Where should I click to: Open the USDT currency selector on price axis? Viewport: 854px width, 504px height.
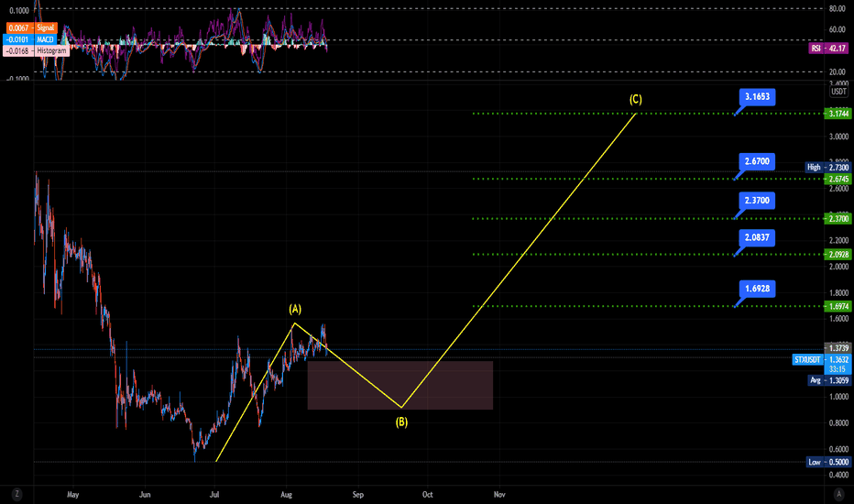tap(838, 92)
